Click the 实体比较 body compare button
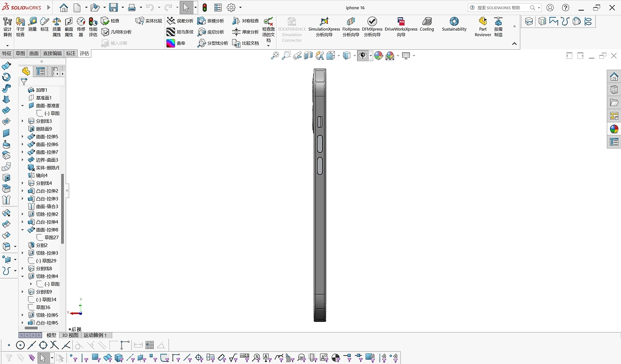This screenshot has height=364, width=621. [149, 21]
